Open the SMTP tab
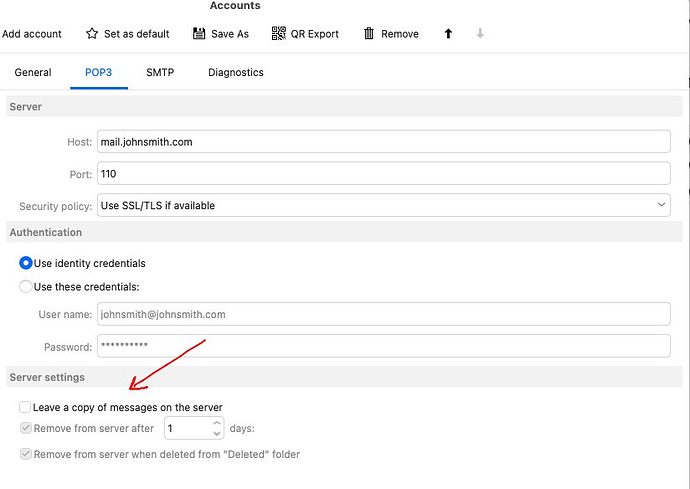The width and height of the screenshot is (690, 489). 160,73
